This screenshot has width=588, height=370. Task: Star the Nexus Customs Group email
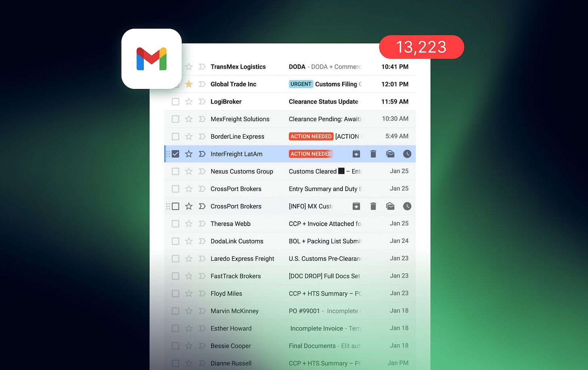tap(189, 171)
